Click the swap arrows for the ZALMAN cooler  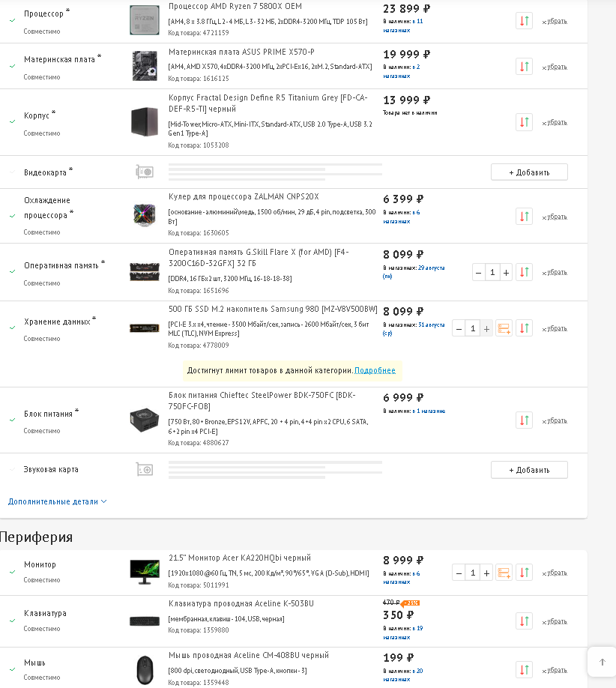click(x=524, y=217)
